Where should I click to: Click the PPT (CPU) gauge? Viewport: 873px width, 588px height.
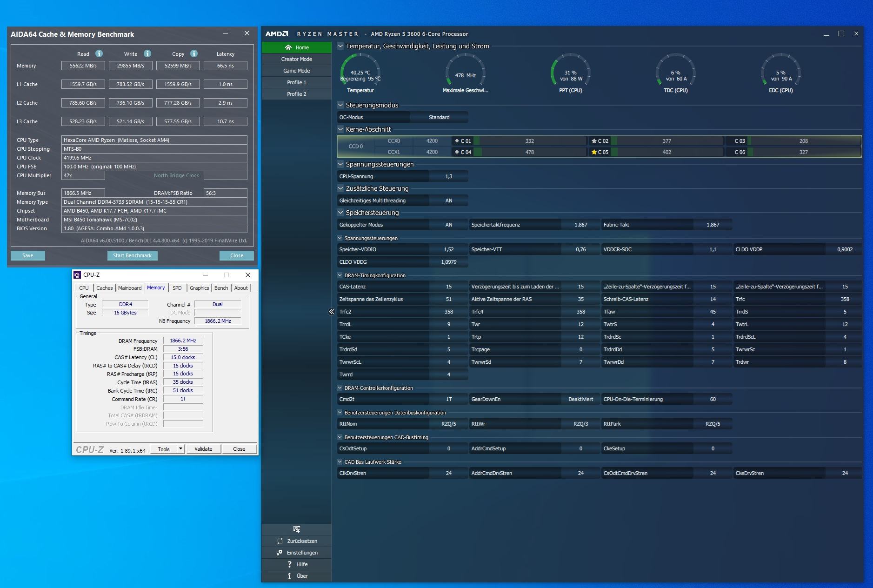pyautogui.click(x=571, y=72)
